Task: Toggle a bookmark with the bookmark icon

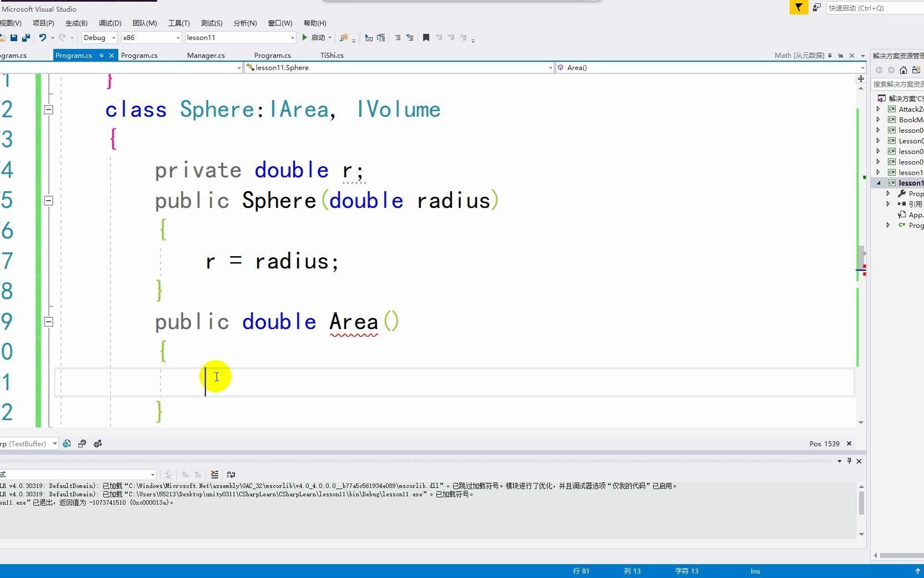Action: click(x=426, y=38)
